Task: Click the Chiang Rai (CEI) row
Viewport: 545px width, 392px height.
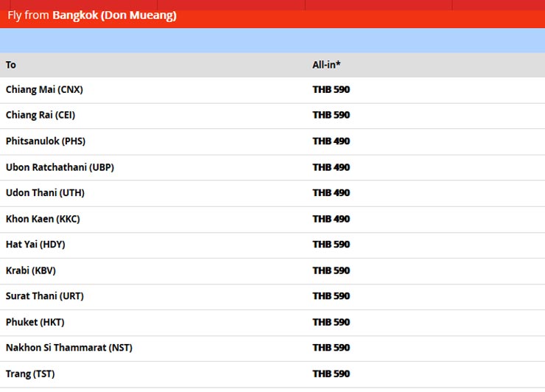Action: [x=41, y=116]
